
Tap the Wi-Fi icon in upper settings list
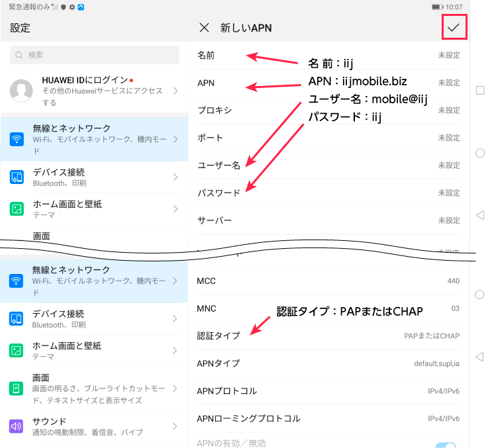(17, 139)
